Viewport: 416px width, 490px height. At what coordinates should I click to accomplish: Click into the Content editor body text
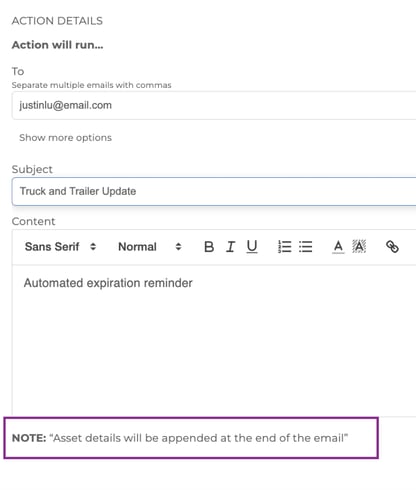pyautogui.click(x=214, y=340)
